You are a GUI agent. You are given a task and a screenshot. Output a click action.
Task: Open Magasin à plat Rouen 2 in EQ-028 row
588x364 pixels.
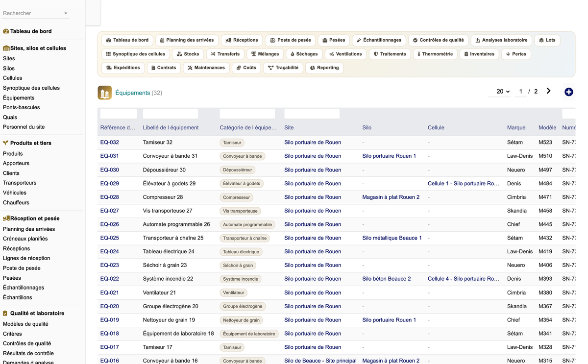click(x=391, y=197)
